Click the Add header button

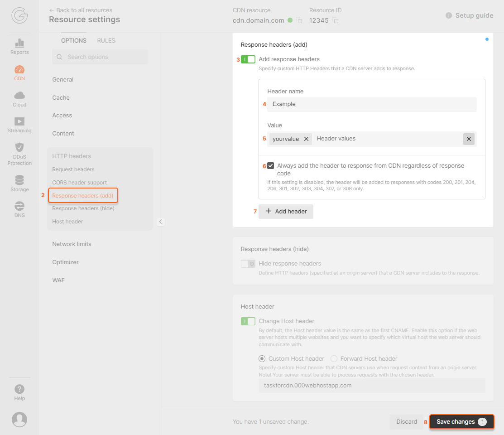(x=286, y=211)
